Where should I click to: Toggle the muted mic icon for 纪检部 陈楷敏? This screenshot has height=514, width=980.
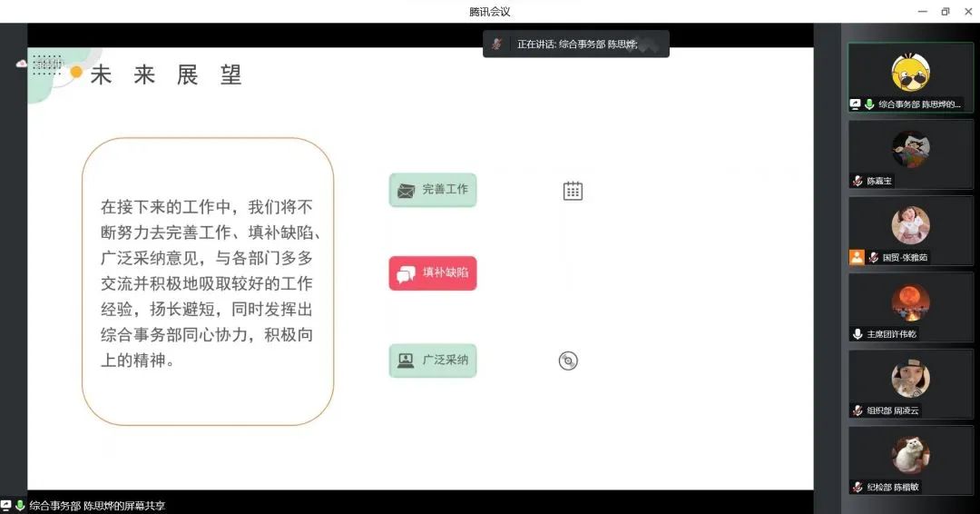pos(857,487)
